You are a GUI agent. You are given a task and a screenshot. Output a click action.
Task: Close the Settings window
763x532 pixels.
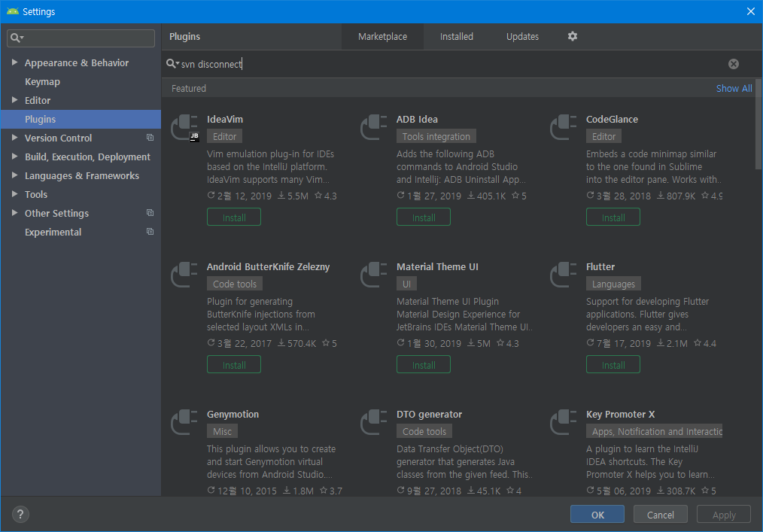click(x=750, y=11)
